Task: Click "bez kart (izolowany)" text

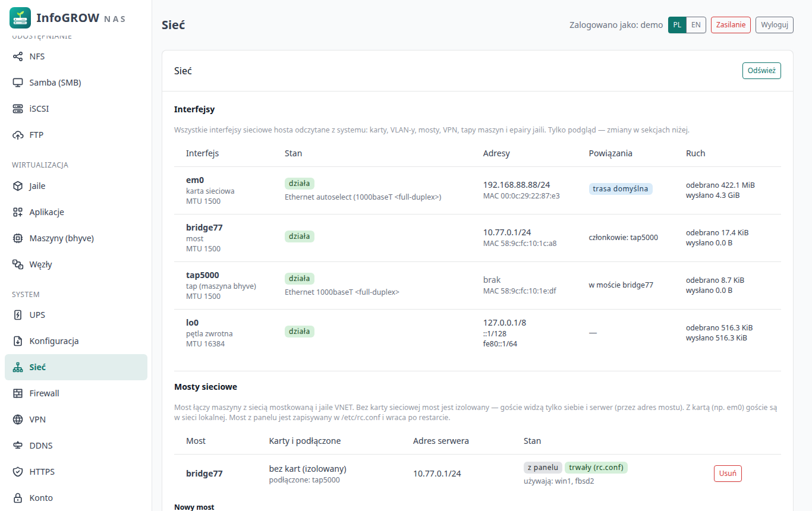Action: click(x=308, y=469)
